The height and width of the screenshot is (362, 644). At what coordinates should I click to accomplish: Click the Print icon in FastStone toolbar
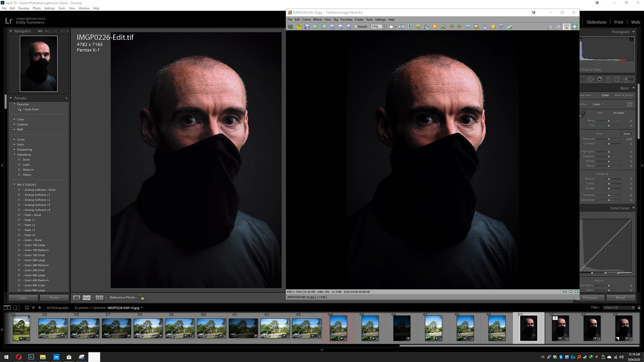point(501,27)
